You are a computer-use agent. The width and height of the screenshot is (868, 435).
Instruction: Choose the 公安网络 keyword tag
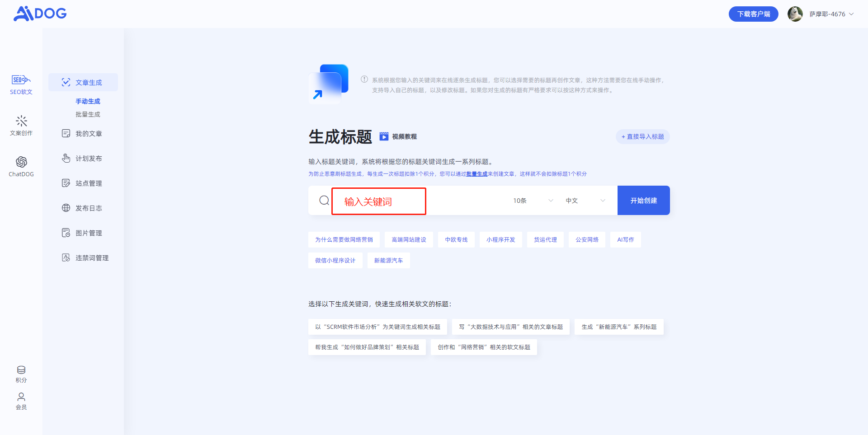(x=587, y=240)
